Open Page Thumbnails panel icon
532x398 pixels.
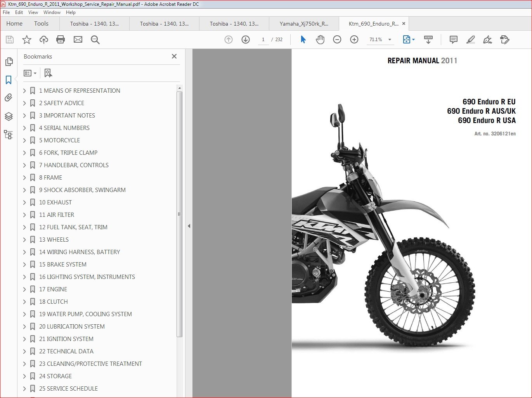point(9,62)
